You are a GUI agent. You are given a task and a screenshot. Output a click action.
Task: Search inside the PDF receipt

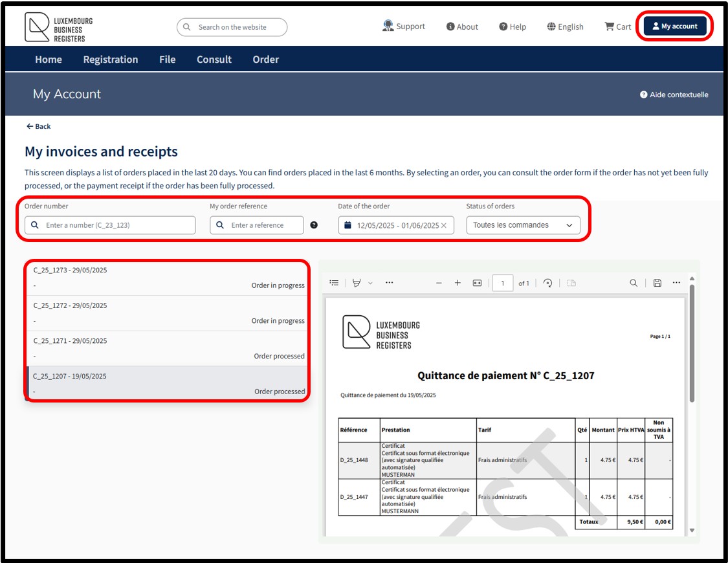[x=634, y=283]
